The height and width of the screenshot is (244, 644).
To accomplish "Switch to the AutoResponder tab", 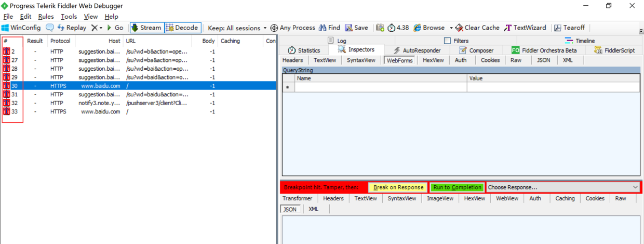I will click(417, 50).
